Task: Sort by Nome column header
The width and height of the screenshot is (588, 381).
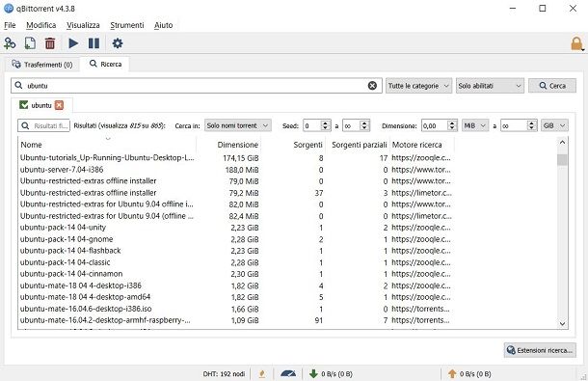Action: [x=107, y=145]
